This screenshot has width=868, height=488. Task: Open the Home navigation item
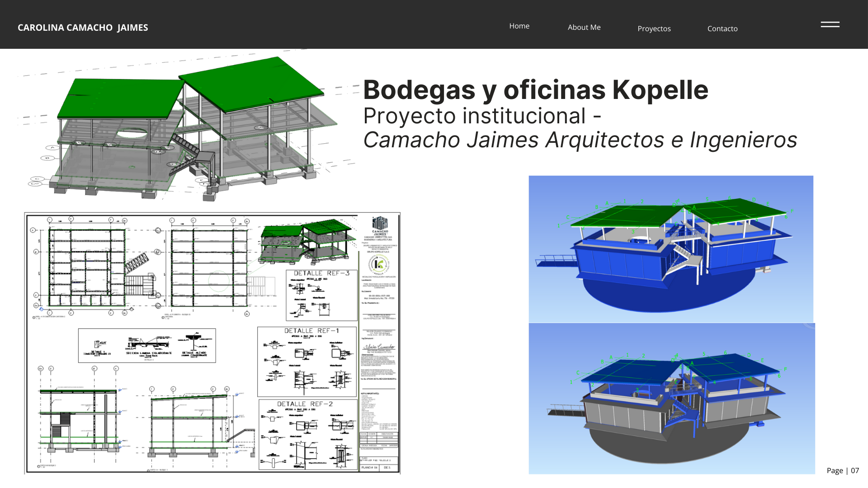519,26
